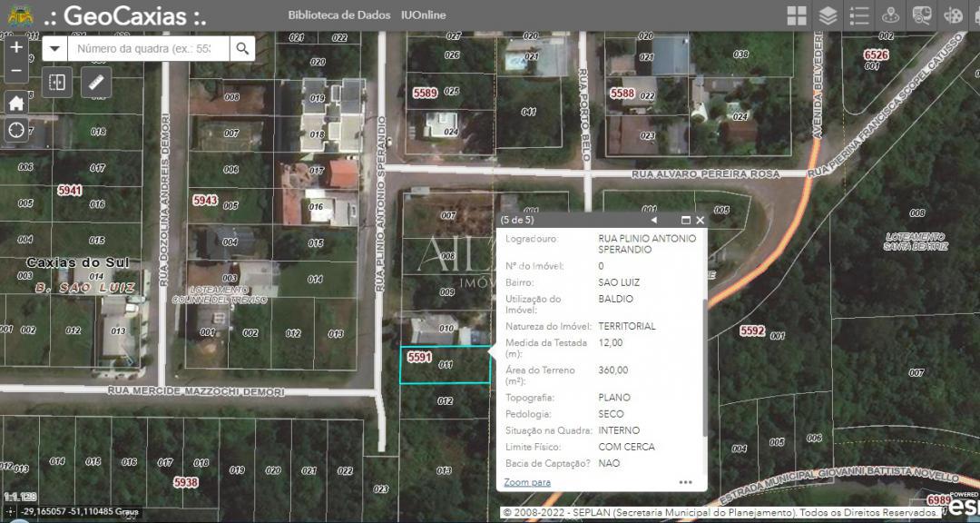Click the quadra number input field
Image resolution: width=980 pixels, height=523 pixels.
pyautogui.click(x=145, y=48)
